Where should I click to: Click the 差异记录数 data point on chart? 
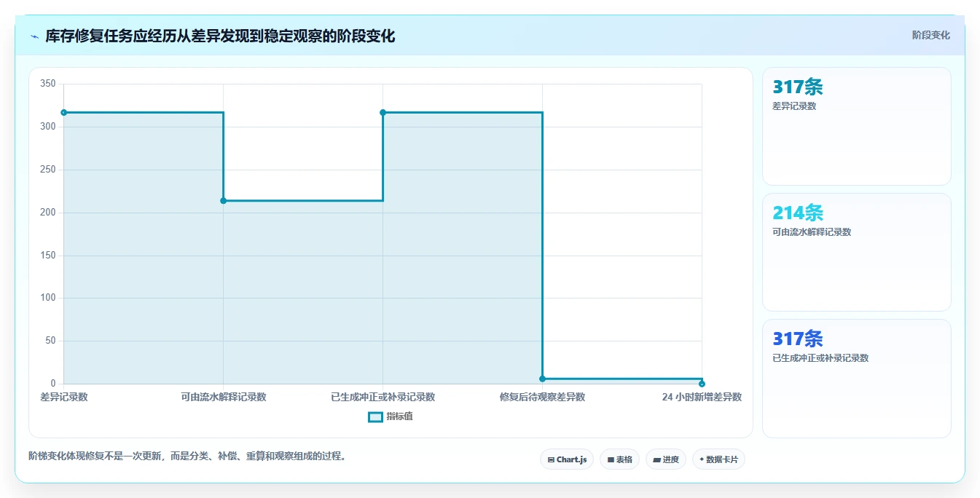[x=64, y=112]
